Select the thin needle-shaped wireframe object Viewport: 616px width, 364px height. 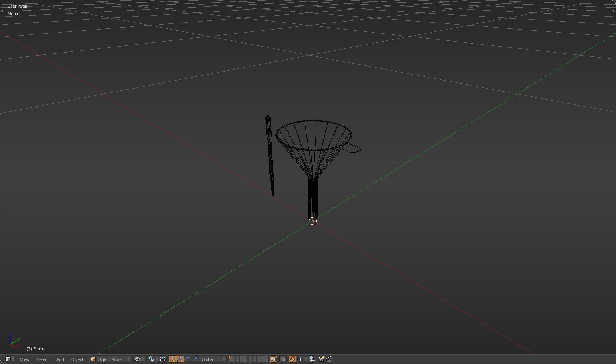tap(269, 156)
